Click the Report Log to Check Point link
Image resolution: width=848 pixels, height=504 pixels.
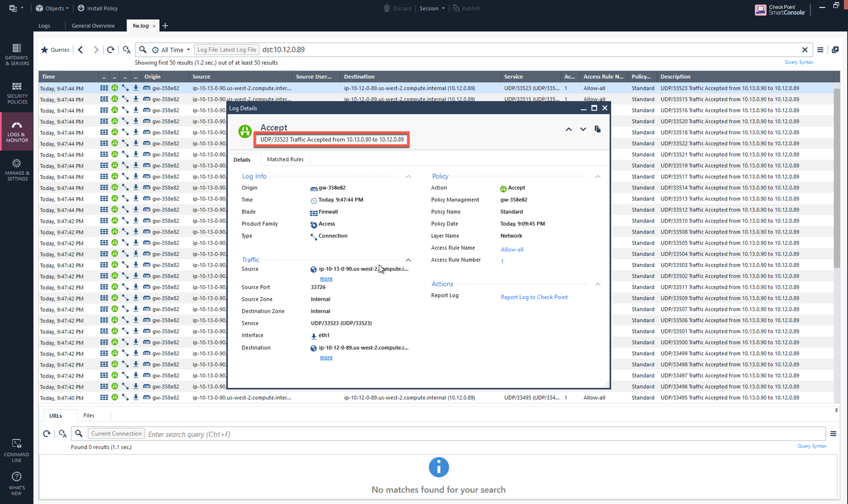pos(534,297)
